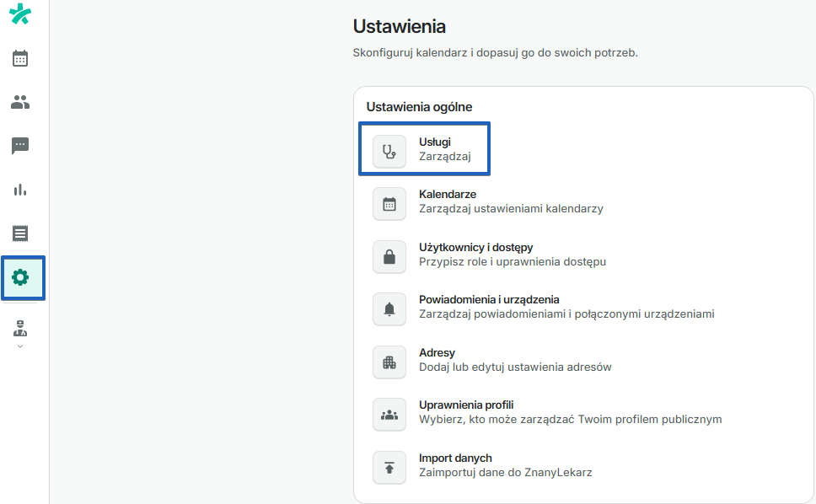The height and width of the screenshot is (504, 816).
Task: Click the lock icon for Użytkownicy i dostępy
Action: point(389,256)
